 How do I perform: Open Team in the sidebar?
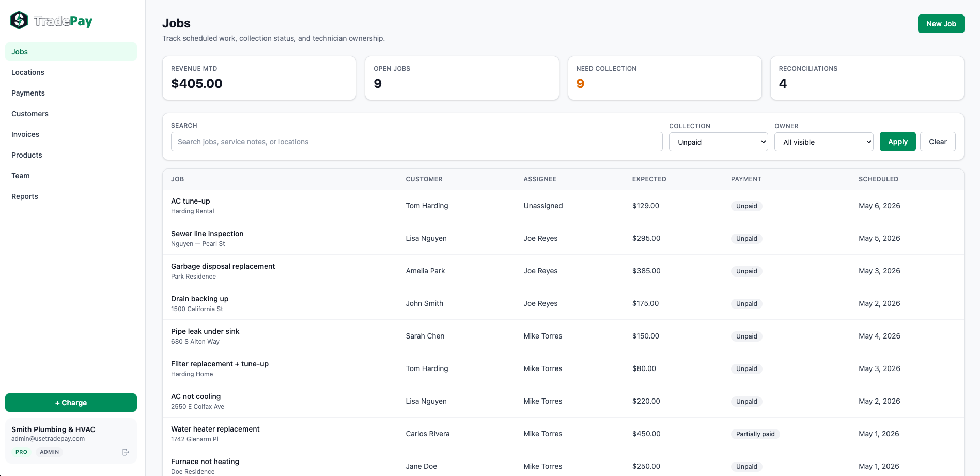click(x=71, y=176)
